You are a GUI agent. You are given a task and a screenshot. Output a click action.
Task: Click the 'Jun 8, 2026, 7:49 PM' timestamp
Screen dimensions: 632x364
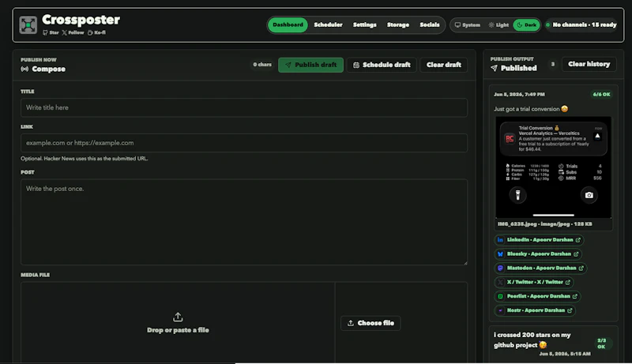pyautogui.click(x=519, y=95)
